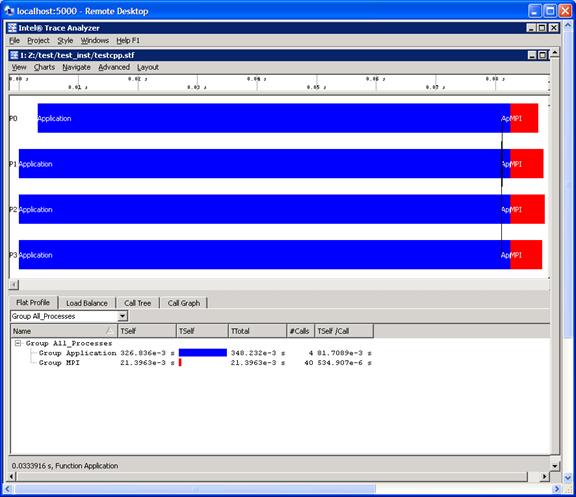
Task: Click the 534.907e-6 s TSelf/Call value
Action: (x=344, y=363)
